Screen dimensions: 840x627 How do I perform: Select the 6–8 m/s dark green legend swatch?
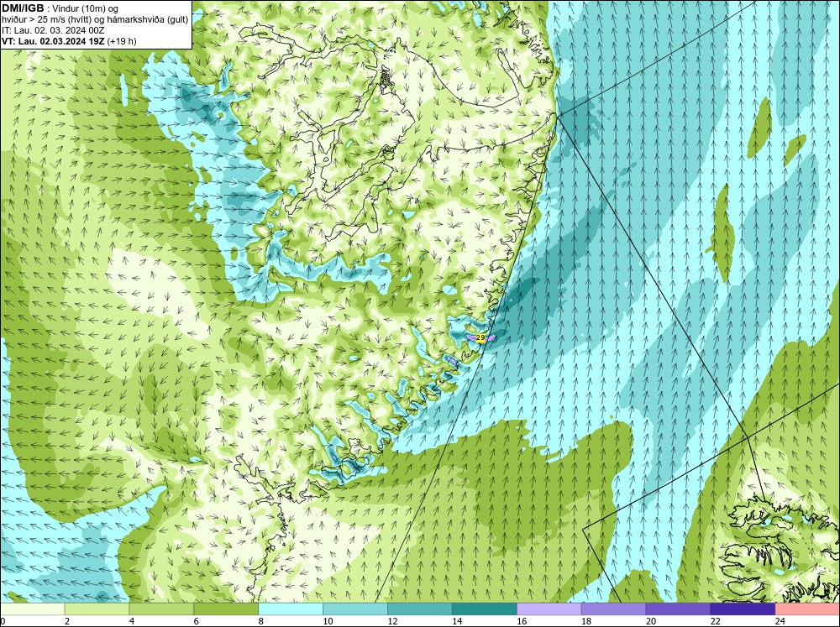click(x=226, y=609)
